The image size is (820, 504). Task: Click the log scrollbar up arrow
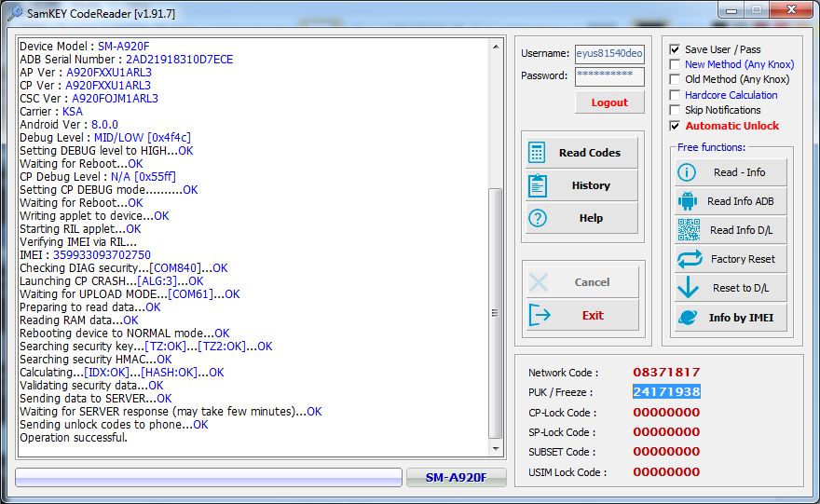pos(496,47)
